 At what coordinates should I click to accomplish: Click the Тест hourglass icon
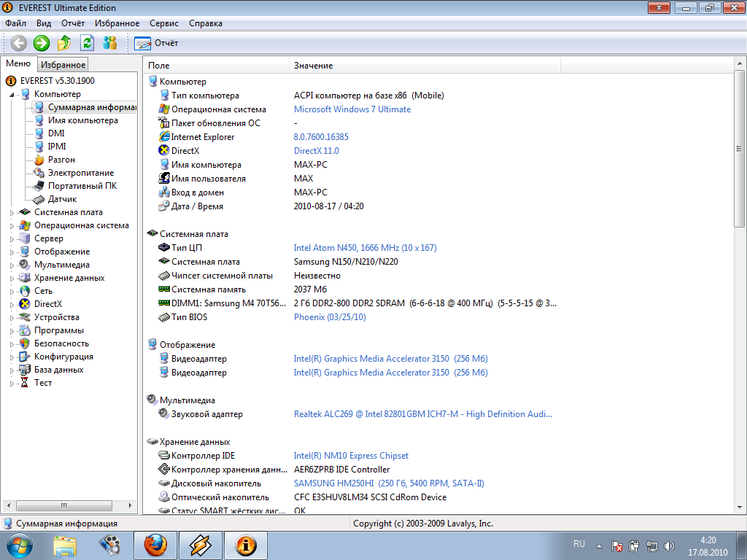coord(25,383)
